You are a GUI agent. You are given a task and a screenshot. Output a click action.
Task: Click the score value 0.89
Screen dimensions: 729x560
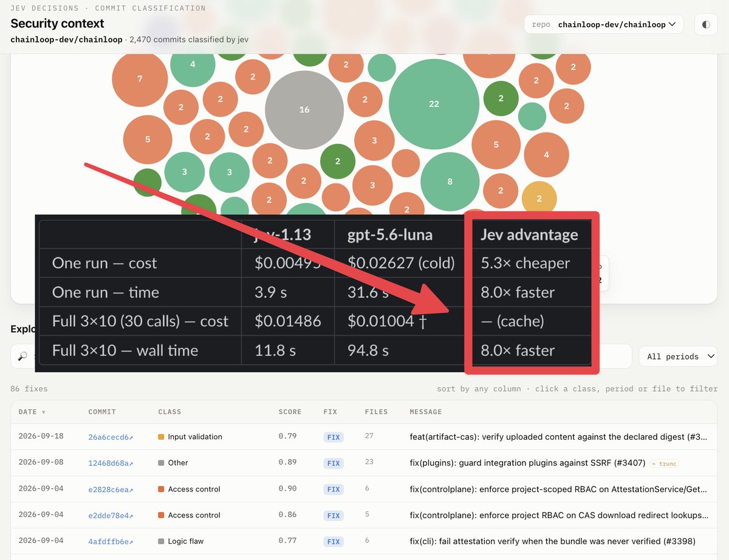click(x=287, y=462)
